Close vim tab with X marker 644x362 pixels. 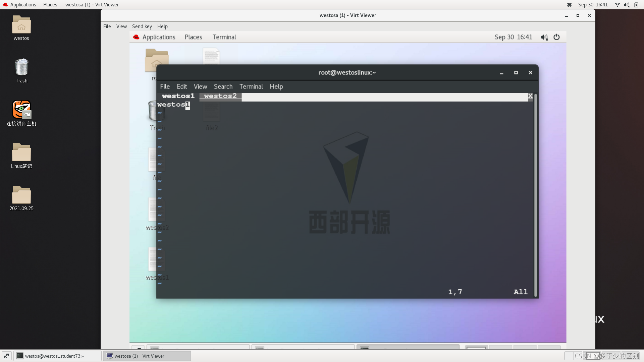(530, 96)
